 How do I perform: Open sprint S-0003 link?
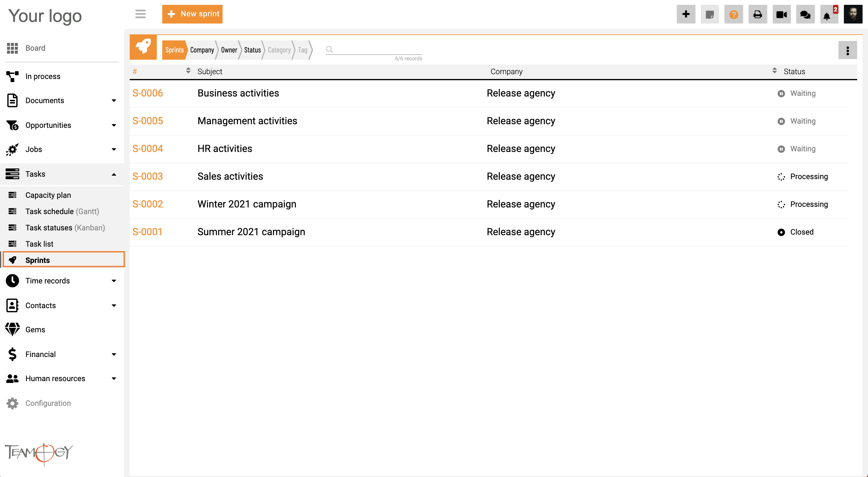click(x=147, y=176)
